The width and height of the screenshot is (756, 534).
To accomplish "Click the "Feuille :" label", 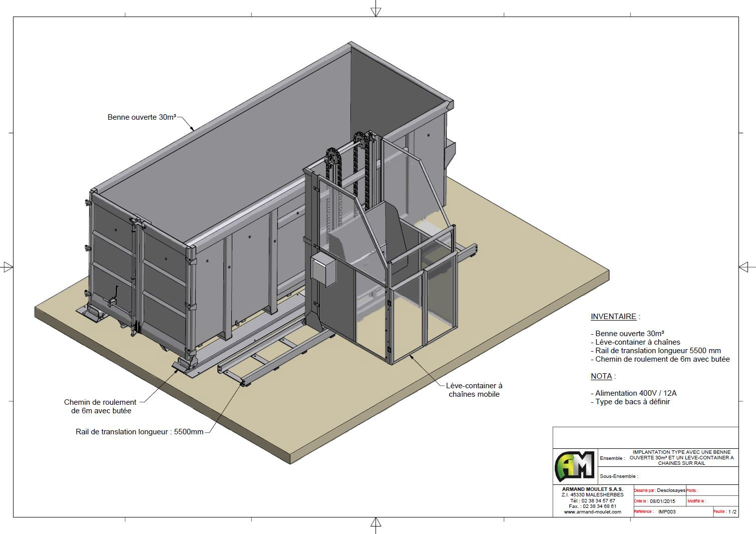I will pos(720,512).
